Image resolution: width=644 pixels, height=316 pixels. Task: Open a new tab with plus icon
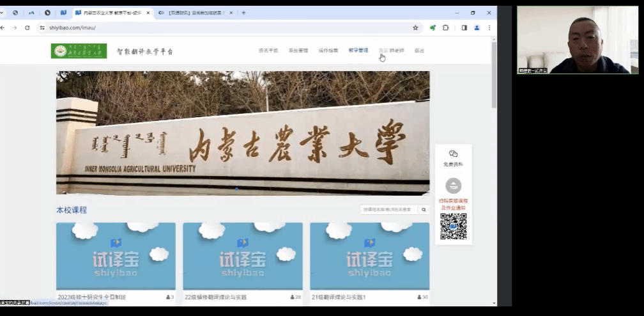pos(243,13)
